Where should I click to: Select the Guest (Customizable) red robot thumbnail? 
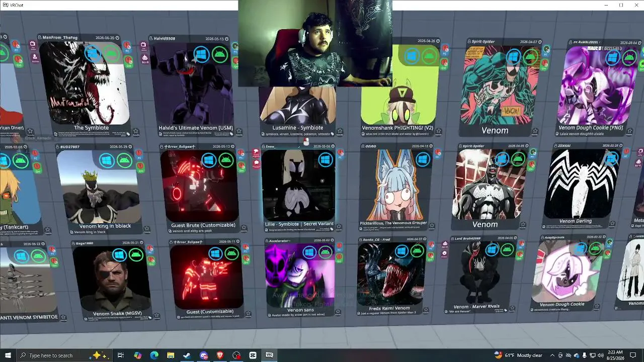tap(206, 277)
